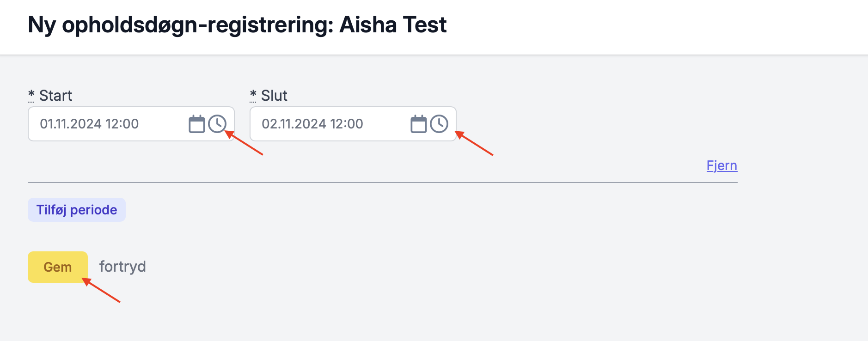The height and width of the screenshot is (341, 868).
Task: Click the 12:00 time in Start field
Action: (122, 124)
